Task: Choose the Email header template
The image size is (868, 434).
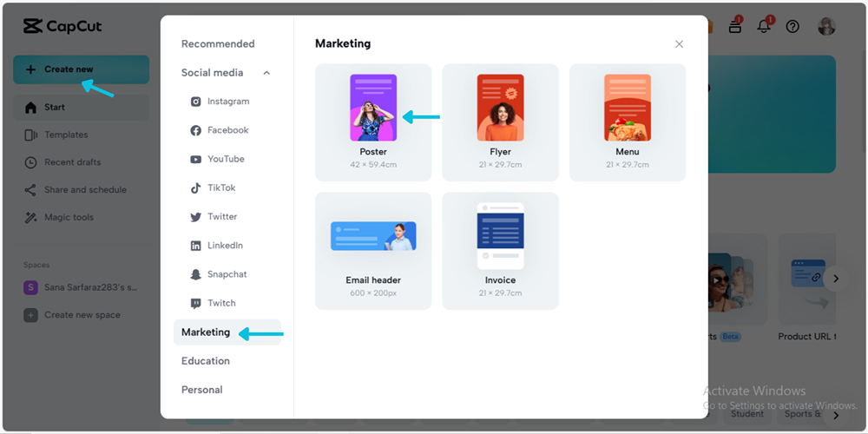Action: click(x=373, y=251)
